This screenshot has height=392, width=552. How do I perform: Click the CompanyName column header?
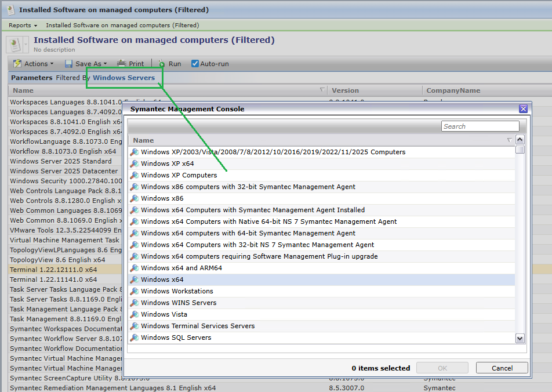click(453, 90)
